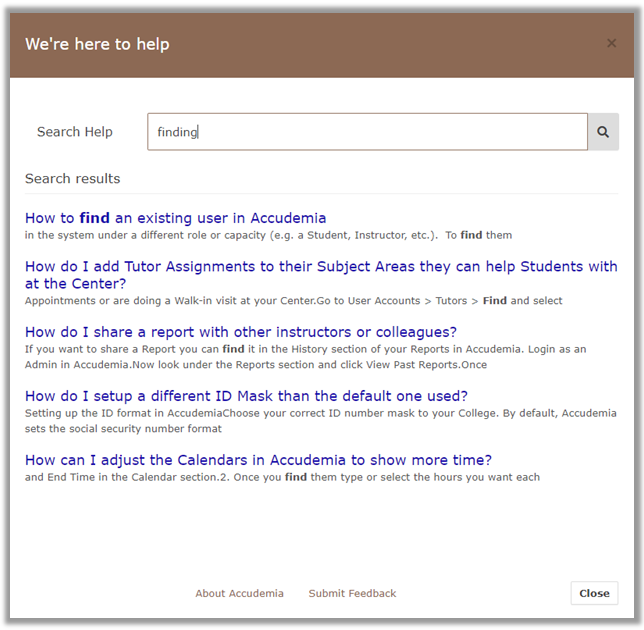Click snippet 'If you want to share a Report'
Image resolution: width=644 pixels, height=630 pixels.
coord(306,357)
